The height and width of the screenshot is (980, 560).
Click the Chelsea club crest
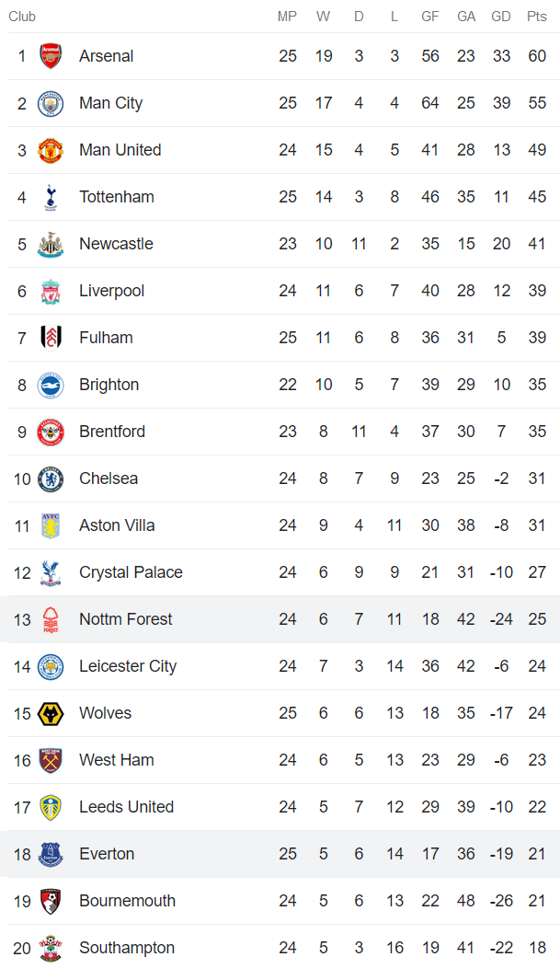point(51,478)
